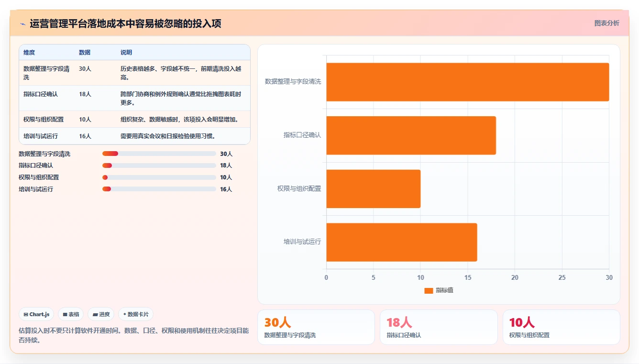Open the 30人 数据整理与字段清洗 data card
This screenshot has width=639, height=364.
316,327
